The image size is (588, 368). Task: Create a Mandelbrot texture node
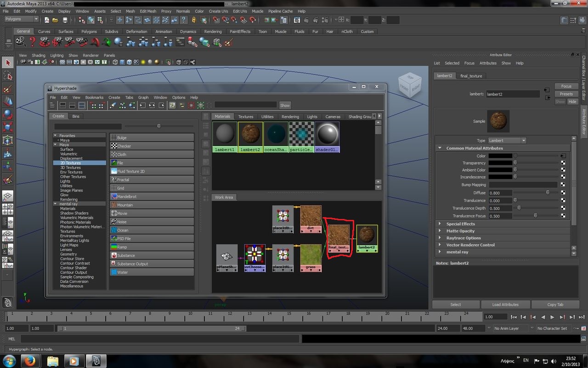(152, 196)
